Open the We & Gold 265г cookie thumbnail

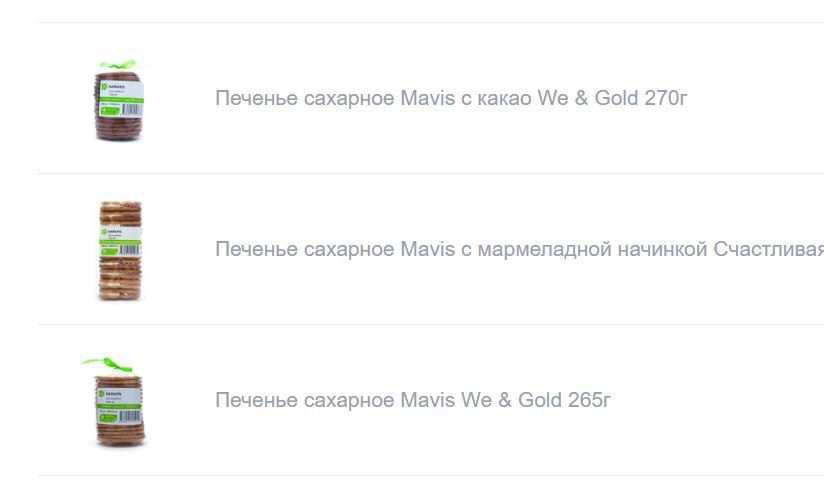pyautogui.click(x=115, y=402)
